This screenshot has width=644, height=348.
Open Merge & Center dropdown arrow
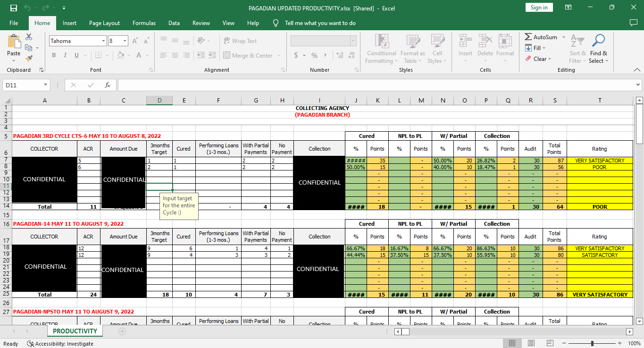(x=279, y=56)
